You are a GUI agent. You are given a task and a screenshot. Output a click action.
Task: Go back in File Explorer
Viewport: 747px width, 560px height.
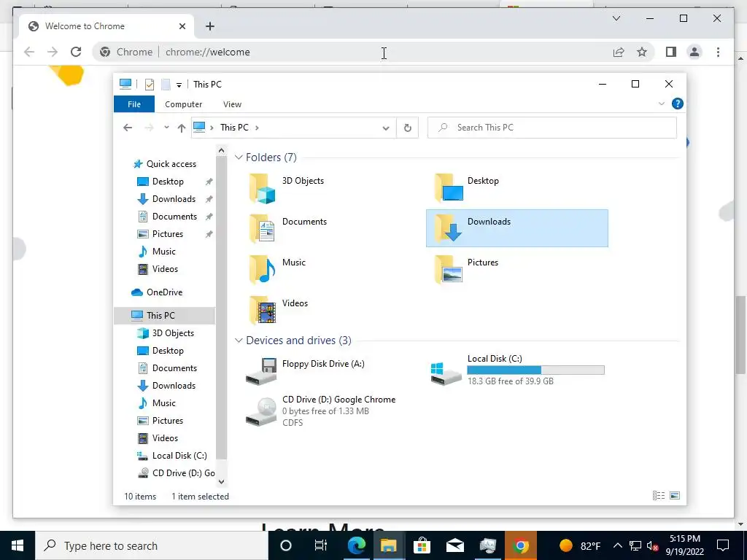127,128
